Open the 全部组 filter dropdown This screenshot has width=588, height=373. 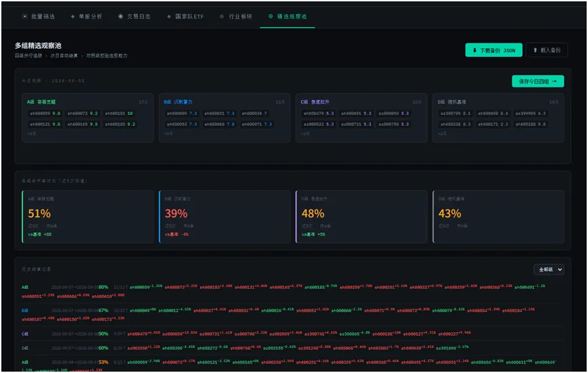[549, 269]
